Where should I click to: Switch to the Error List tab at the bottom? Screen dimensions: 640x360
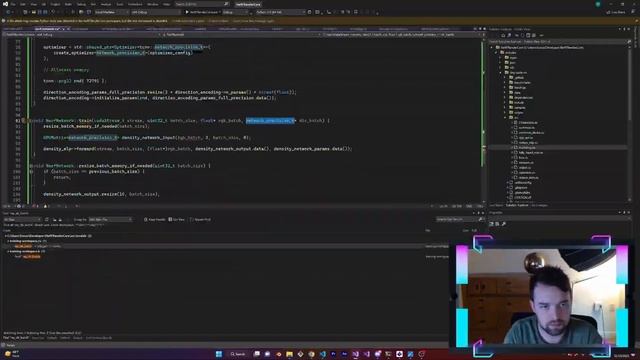click(38, 338)
